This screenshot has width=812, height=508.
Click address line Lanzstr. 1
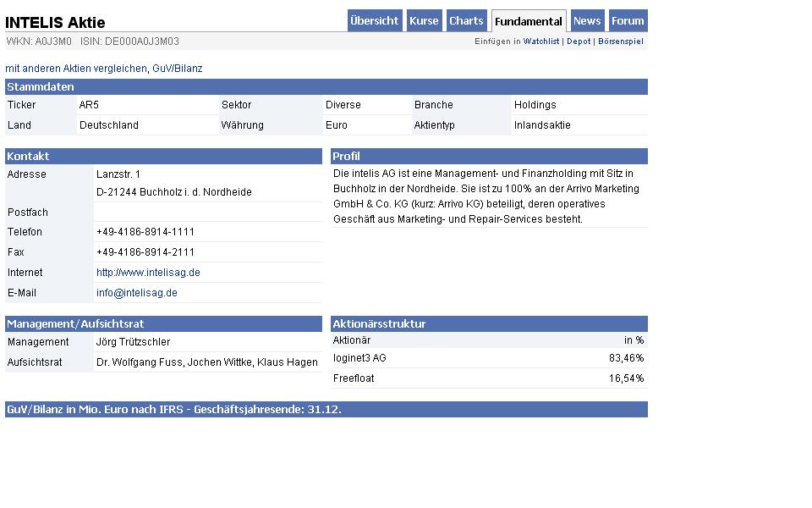(118, 174)
